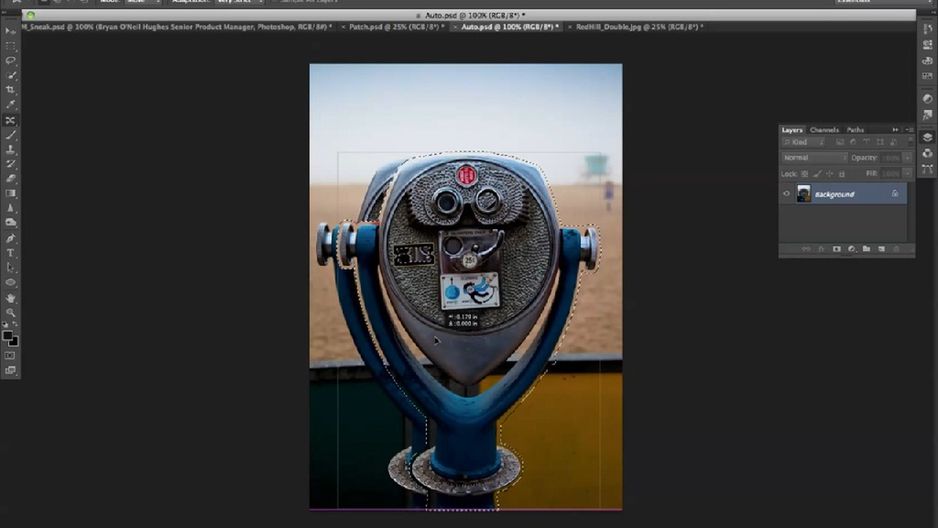This screenshot has width=938, height=528.
Task: Toggle Quick Mask mode
Action: point(10,356)
